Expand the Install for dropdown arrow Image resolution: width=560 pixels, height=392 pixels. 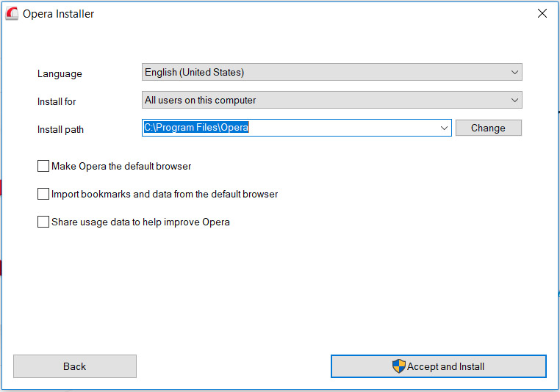(514, 101)
